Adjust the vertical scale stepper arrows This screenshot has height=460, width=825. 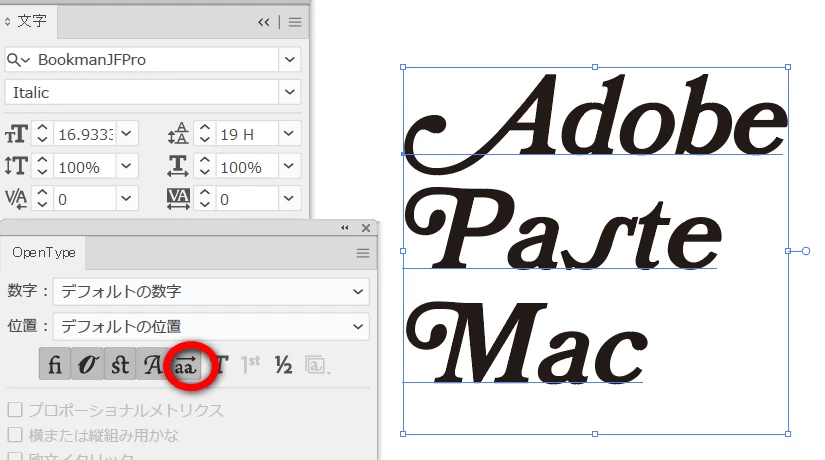pos(43,166)
